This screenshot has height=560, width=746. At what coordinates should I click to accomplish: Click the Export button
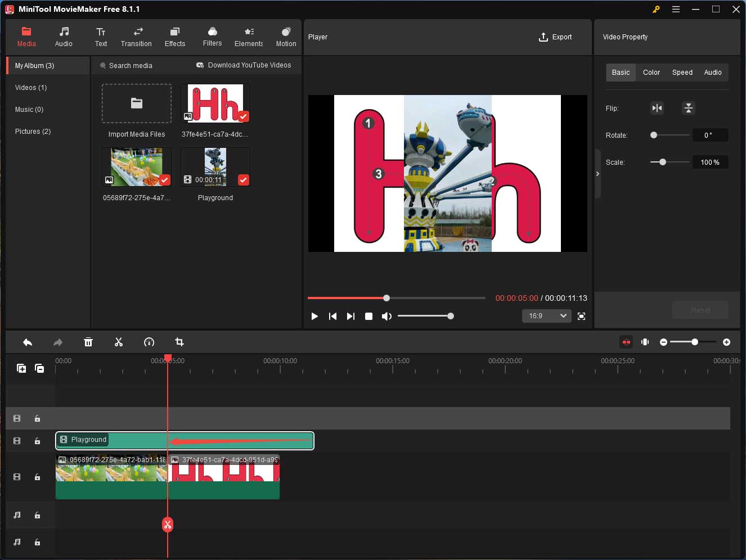coord(555,37)
